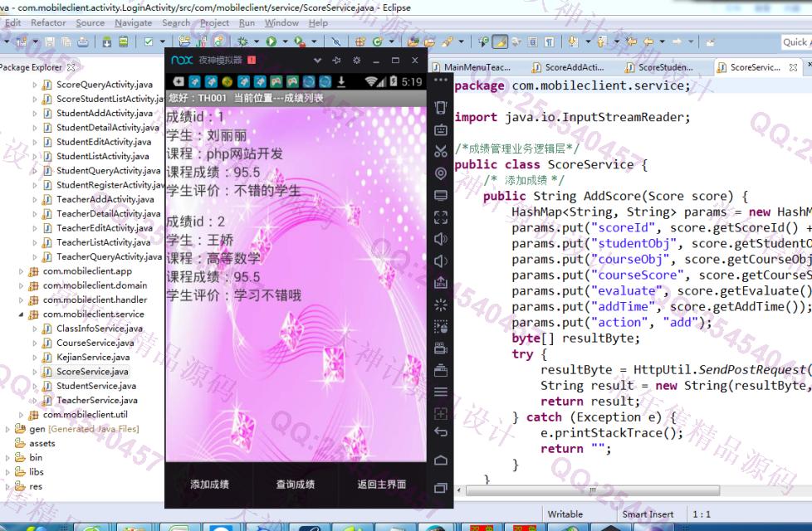The height and width of the screenshot is (531, 812).
Task: Click Nox APK install icon
Action: tap(441, 283)
